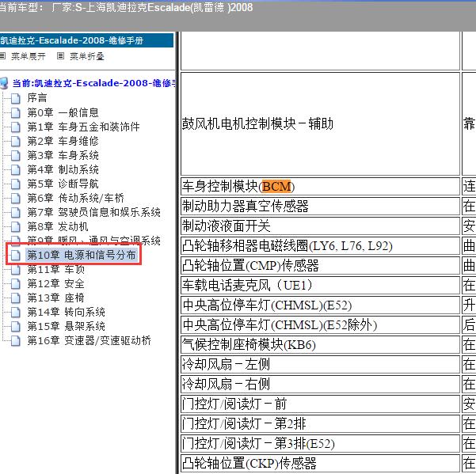Open 第12章 安全 chapter
Image resolution: width=476 pixels, height=474 pixels.
(x=56, y=283)
